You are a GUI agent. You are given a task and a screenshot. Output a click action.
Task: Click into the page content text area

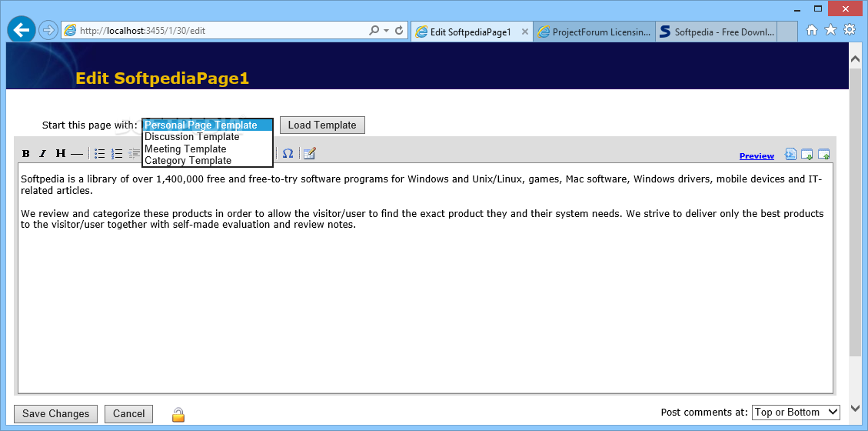pyautogui.click(x=425, y=278)
